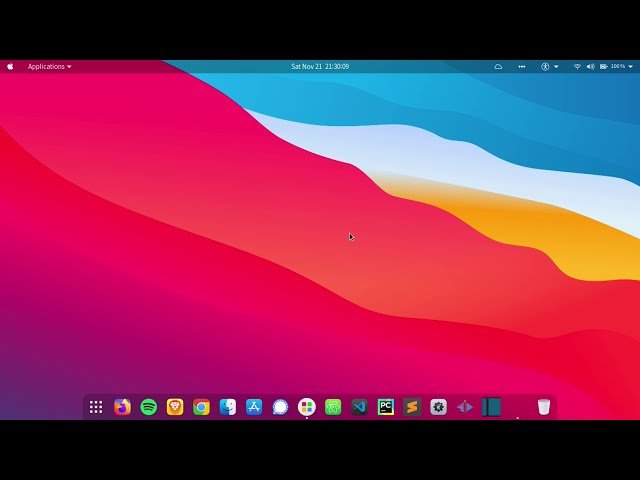640x480 pixels.
Task: Open the calendar from the date and time
Action: 320,67
